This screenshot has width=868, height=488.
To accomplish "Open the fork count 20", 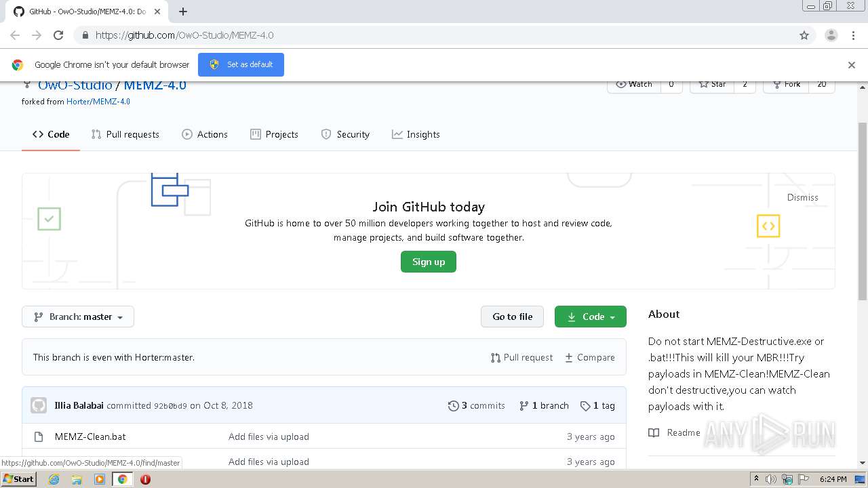I will tap(821, 85).
